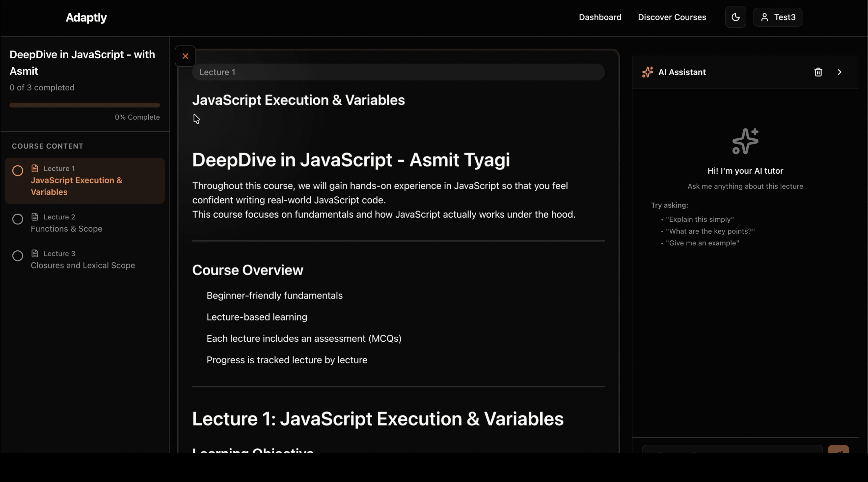Open Functions & Scope lecture
Viewport: 868px width, 482px height.
click(66, 229)
